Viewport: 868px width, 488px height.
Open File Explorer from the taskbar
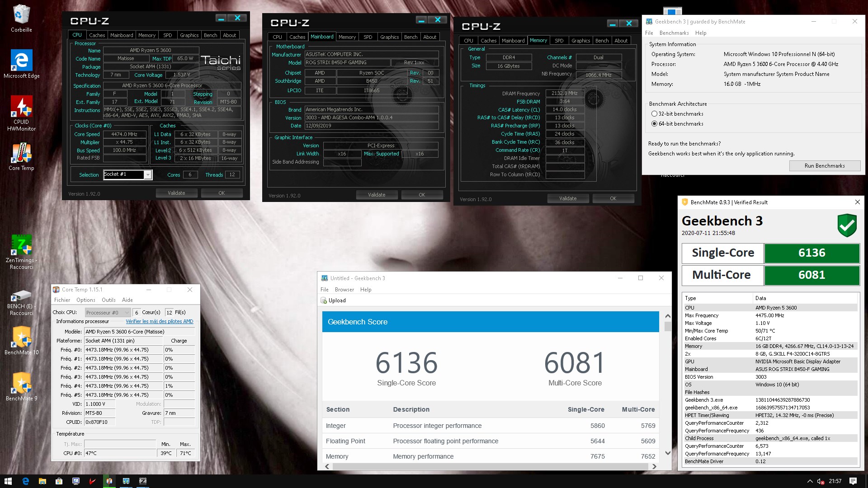pyautogui.click(x=42, y=481)
